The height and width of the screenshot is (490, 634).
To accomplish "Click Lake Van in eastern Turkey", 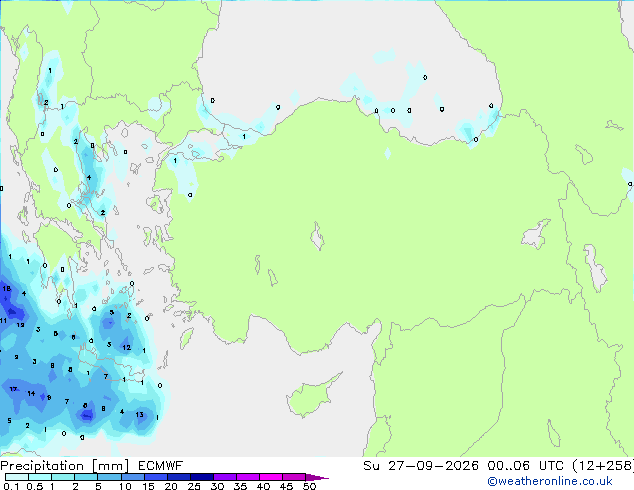I will [537, 234].
